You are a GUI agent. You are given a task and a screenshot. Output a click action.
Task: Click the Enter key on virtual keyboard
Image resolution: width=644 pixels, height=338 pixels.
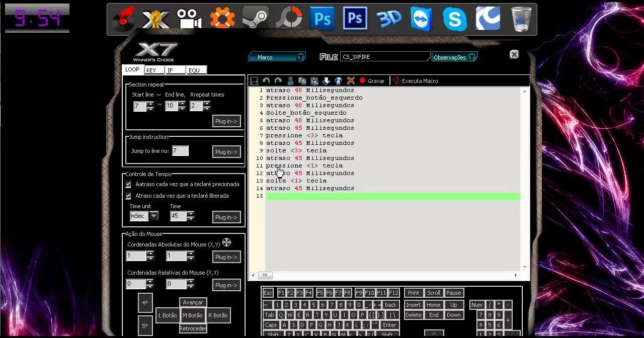click(x=389, y=325)
